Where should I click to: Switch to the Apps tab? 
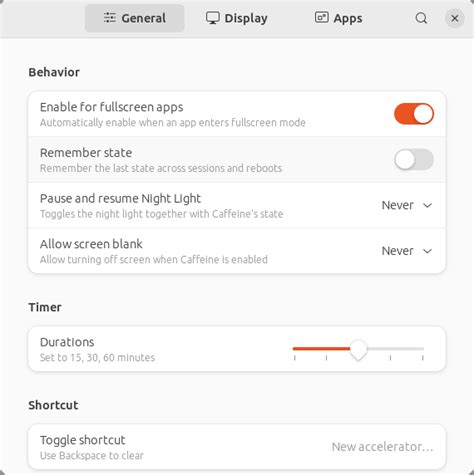tap(338, 18)
